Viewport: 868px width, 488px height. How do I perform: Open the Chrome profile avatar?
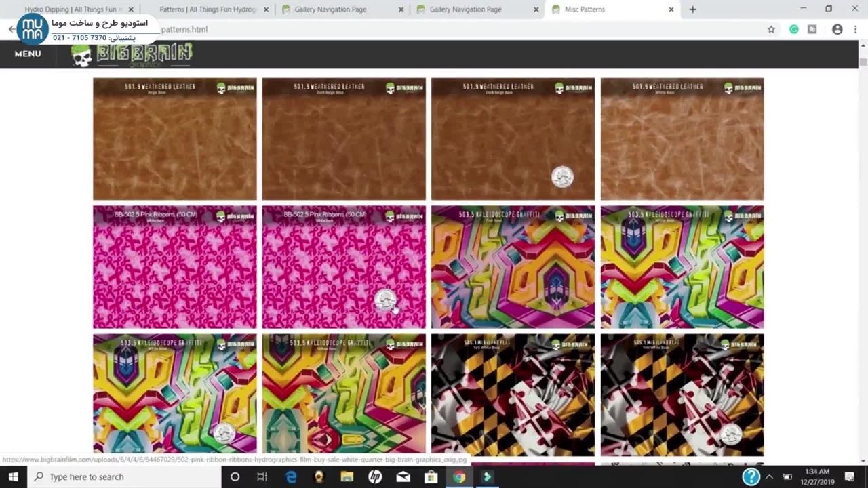(837, 29)
